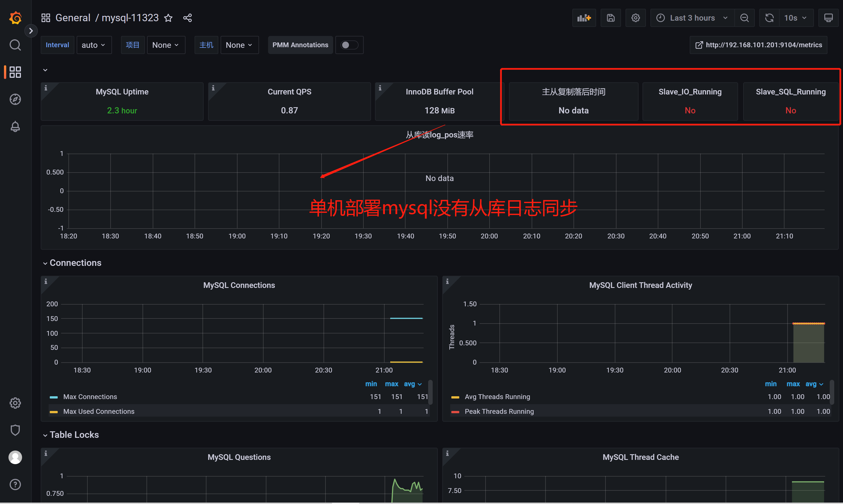843x504 pixels.
Task: Toggle Peak Threads Running series visibility
Action: 499,411
